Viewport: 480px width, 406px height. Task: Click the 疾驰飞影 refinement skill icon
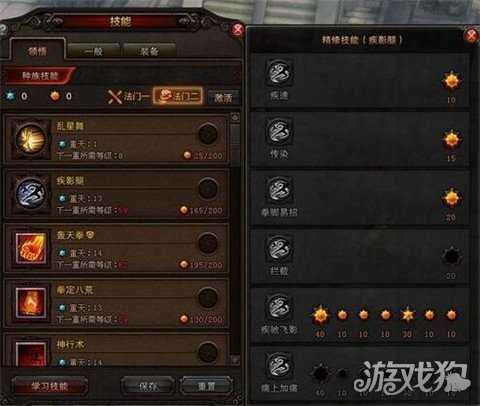(279, 306)
